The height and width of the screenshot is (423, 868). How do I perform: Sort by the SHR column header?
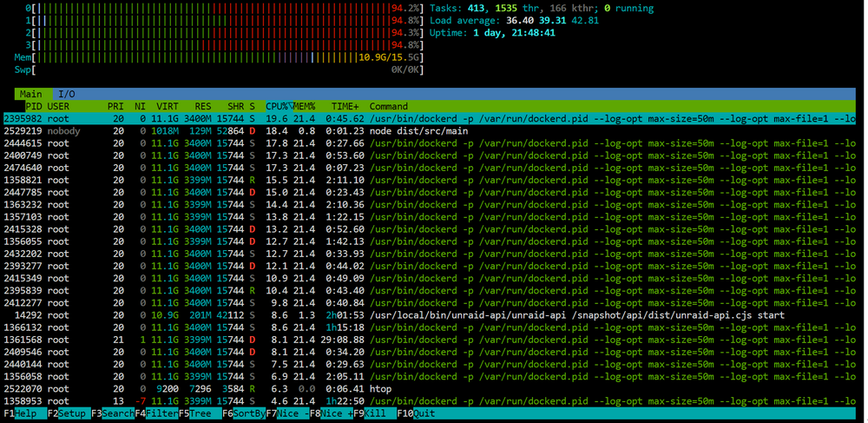click(x=236, y=106)
